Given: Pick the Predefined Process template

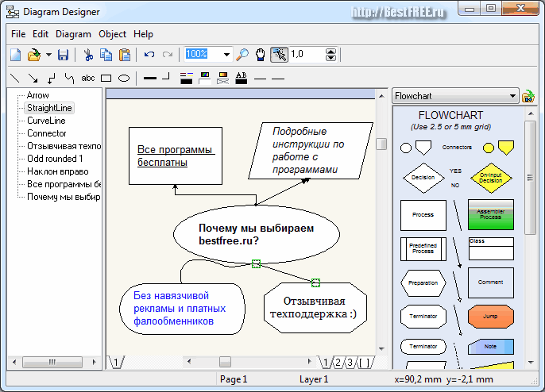Looking at the screenshot, I should coord(423,248).
